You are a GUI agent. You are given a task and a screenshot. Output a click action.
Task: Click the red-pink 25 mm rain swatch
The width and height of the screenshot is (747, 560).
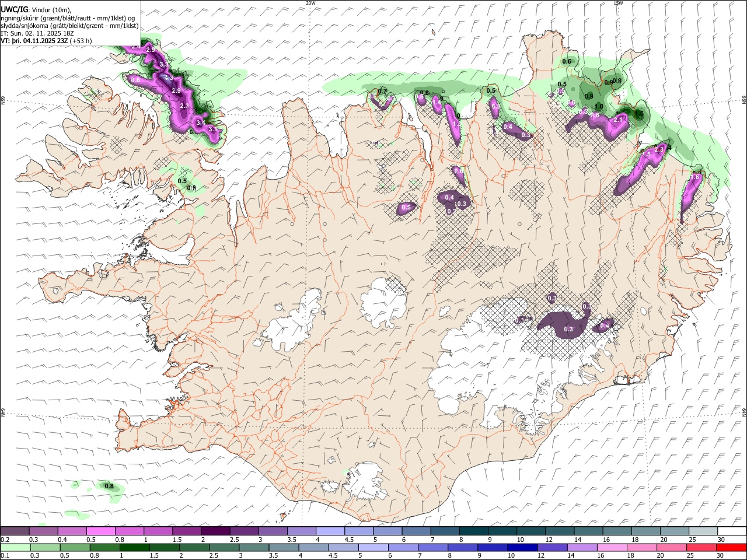pyautogui.click(x=702, y=547)
